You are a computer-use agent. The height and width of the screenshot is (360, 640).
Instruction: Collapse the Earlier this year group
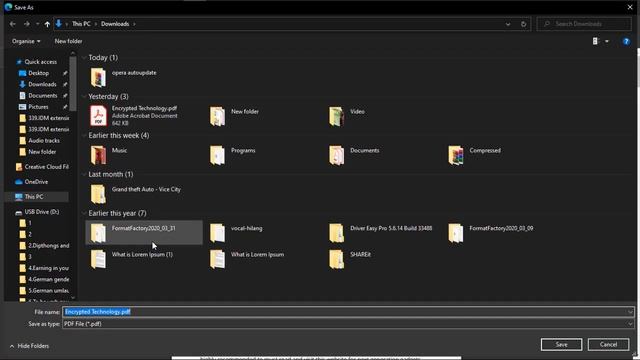(84, 213)
